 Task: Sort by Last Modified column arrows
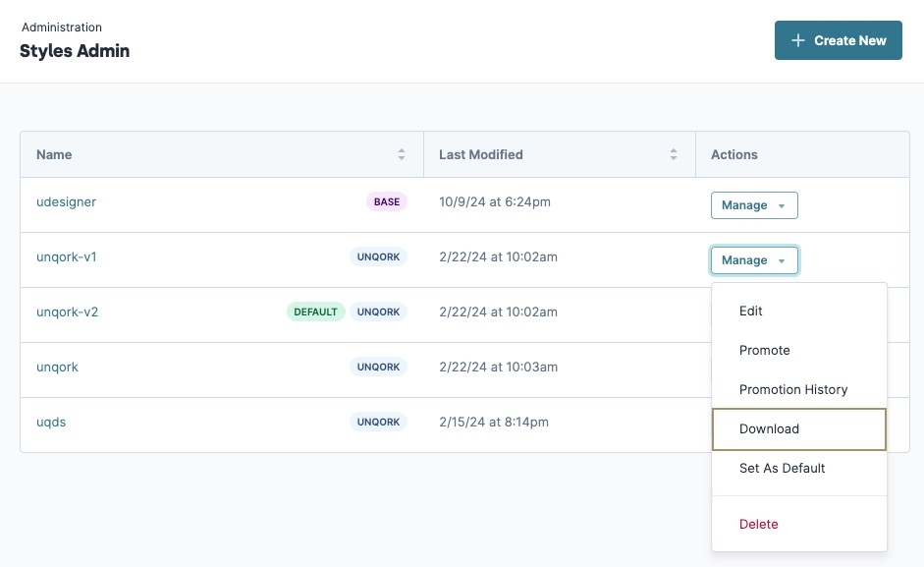(x=674, y=154)
